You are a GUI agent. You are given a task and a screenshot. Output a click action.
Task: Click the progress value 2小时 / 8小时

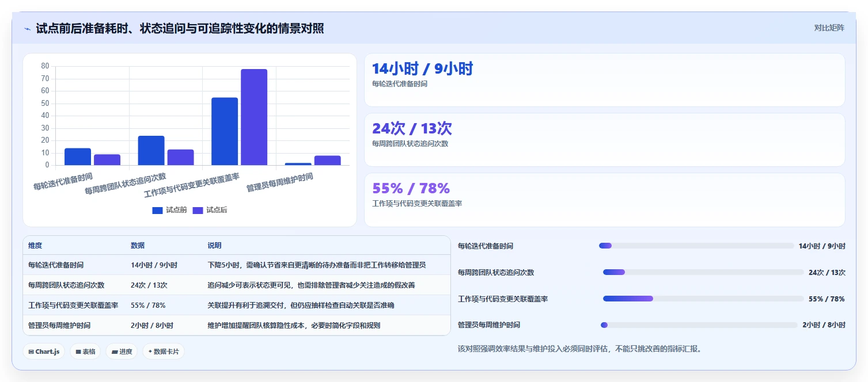(x=824, y=325)
